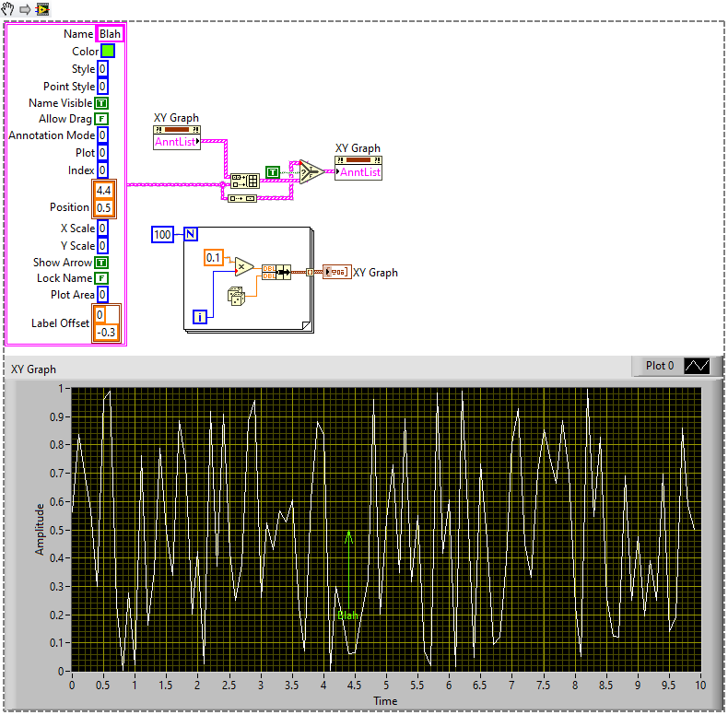Viewport: 728px width, 715px height.
Task: Click the Point Style numeric constant
Action: (x=102, y=87)
